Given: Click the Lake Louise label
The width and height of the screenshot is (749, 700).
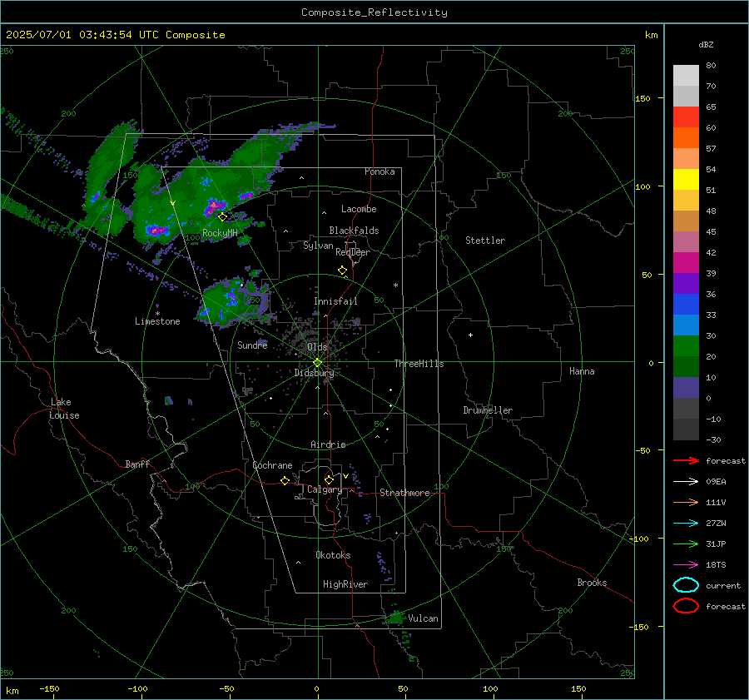Looking at the screenshot, I should pyautogui.click(x=64, y=409).
